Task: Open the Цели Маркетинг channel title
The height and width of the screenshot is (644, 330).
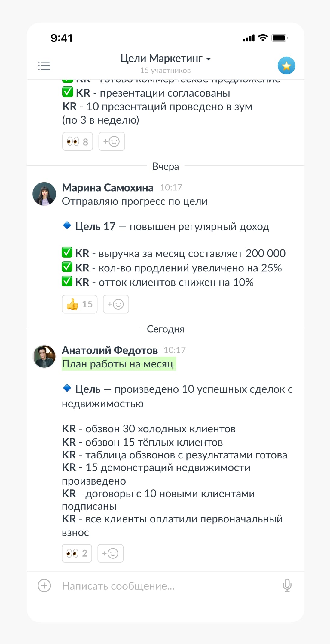Action: pos(161,58)
